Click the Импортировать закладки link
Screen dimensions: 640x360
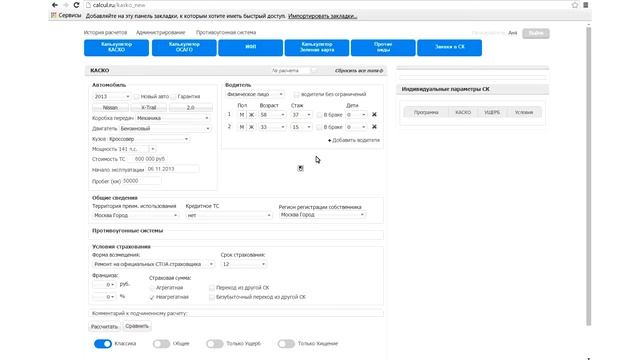(x=322, y=16)
